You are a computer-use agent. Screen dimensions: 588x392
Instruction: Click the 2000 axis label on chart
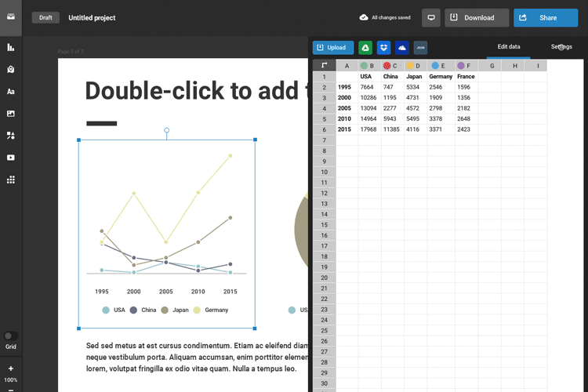pos(134,292)
